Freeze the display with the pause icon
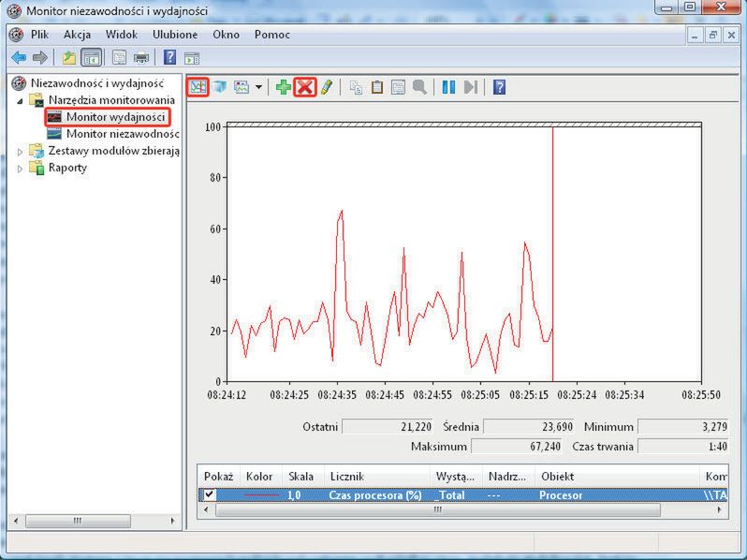The width and height of the screenshot is (747, 560). 448,87
